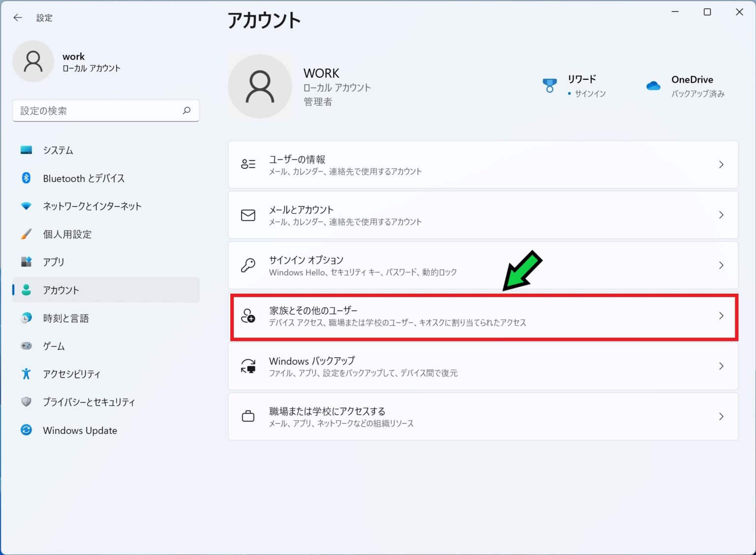Click the envelope icon for mail accounts
Screen dimensions: 756x555
tap(248, 216)
